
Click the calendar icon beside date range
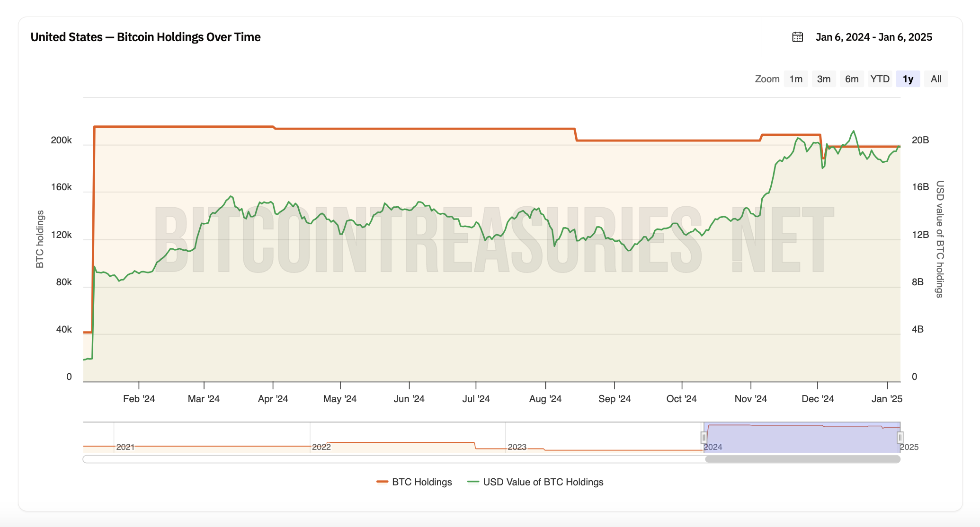tap(797, 37)
